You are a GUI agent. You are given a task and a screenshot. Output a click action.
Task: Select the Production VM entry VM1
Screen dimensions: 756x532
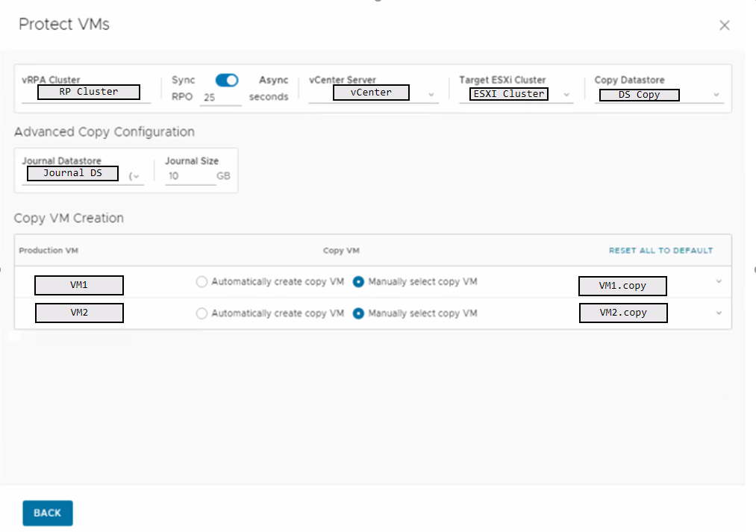point(79,285)
